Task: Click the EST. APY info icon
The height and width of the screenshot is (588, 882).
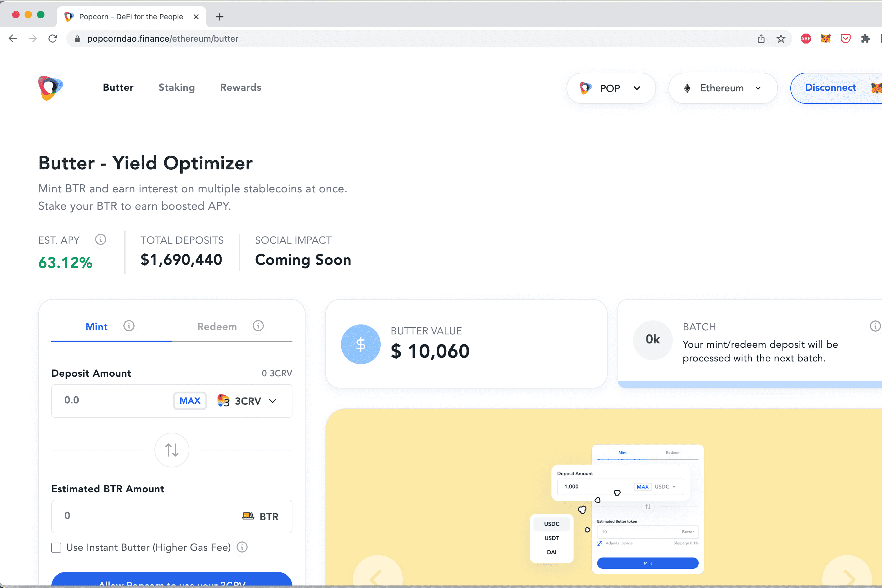Action: pos(100,239)
